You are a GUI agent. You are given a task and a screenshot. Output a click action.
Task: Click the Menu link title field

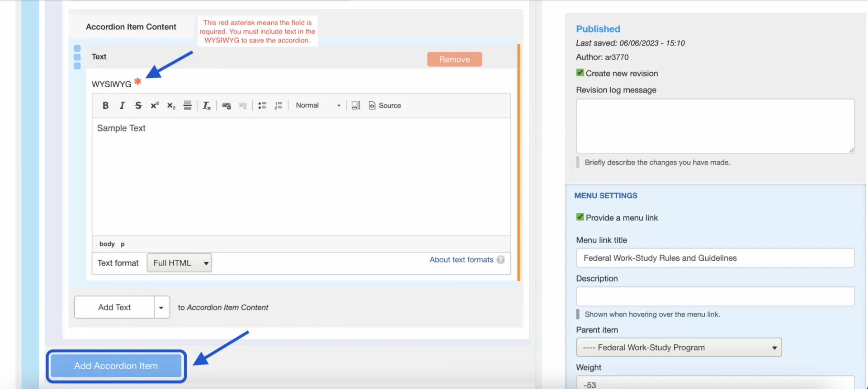click(715, 258)
